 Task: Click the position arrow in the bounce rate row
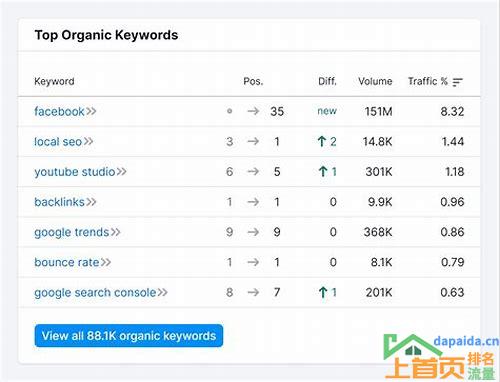[x=253, y=262]
